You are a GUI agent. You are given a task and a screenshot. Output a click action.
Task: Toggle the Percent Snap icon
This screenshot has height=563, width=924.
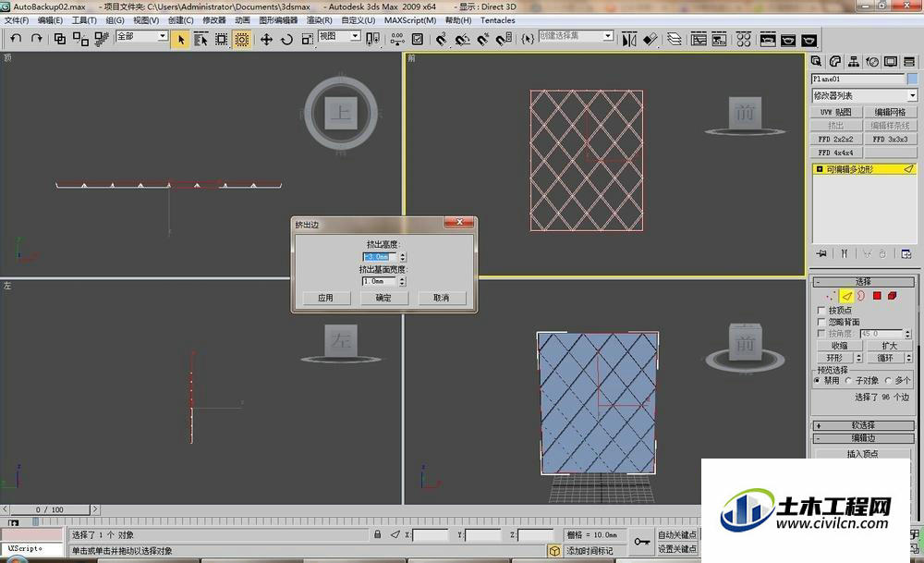point(483,40)
